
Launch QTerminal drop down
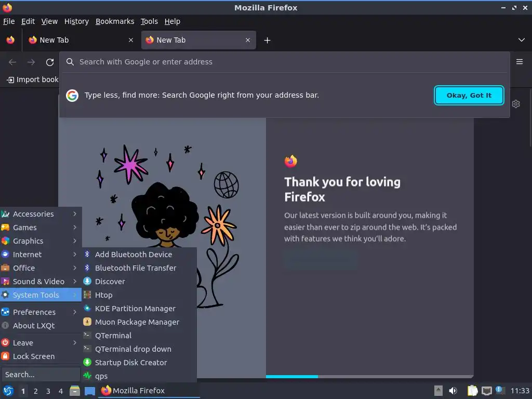(x=139, y=349)
